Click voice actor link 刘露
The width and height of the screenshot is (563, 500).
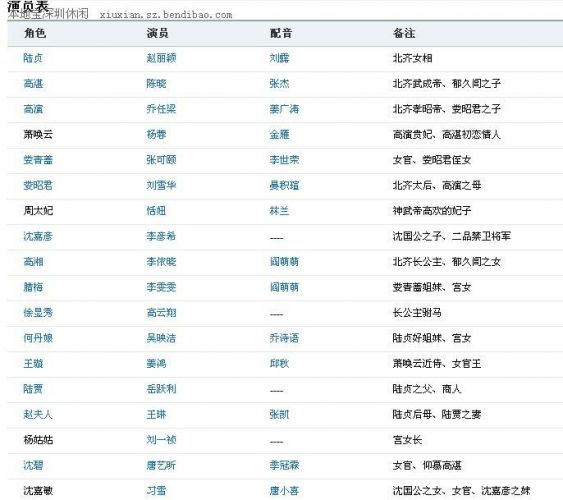click(x=279, y=58)
